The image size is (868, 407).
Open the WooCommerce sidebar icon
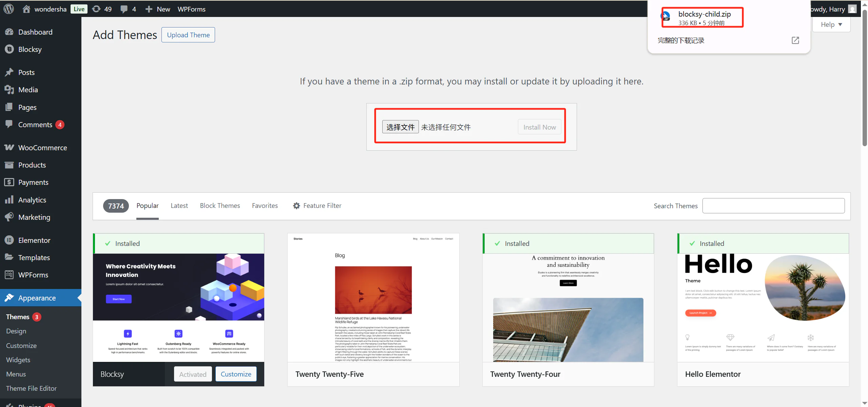tap(10, 148)
